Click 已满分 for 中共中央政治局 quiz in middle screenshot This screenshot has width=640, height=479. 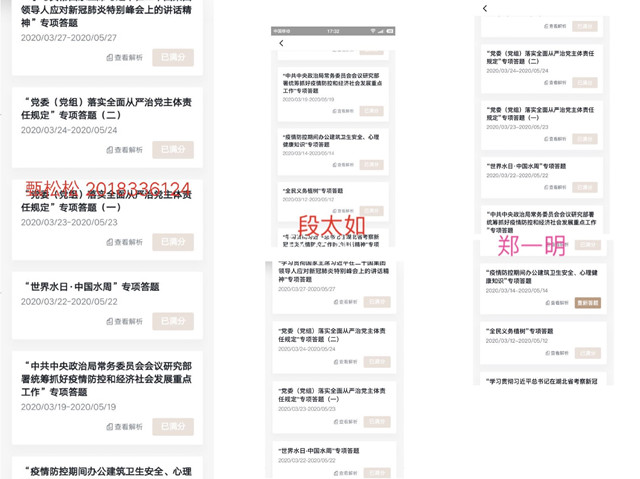pyautogui.click(x=371, y=111)
